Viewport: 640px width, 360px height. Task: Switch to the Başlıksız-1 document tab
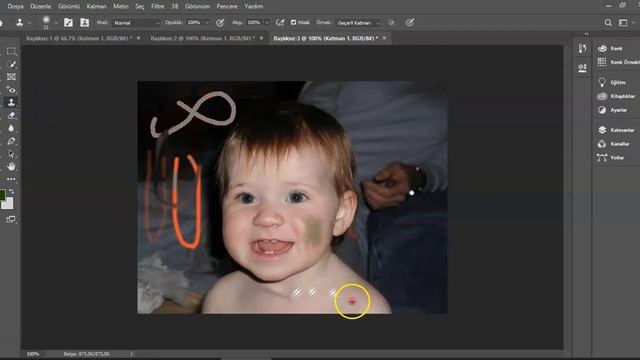[79, 38]
